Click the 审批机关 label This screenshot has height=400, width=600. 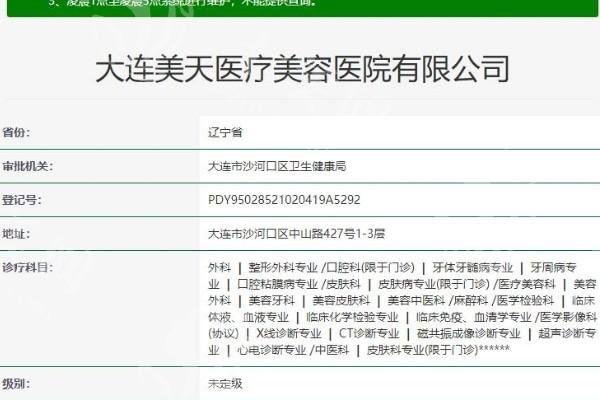coord(28,166)
